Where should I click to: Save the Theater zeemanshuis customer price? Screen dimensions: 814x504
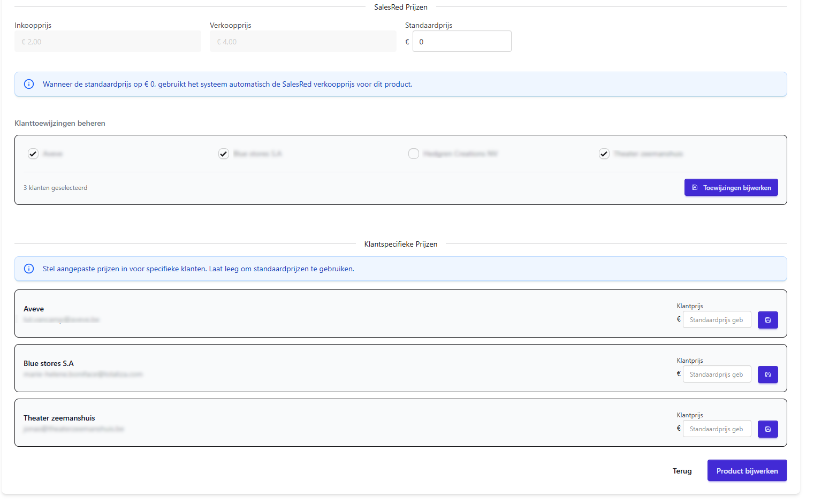pos(767,429)
